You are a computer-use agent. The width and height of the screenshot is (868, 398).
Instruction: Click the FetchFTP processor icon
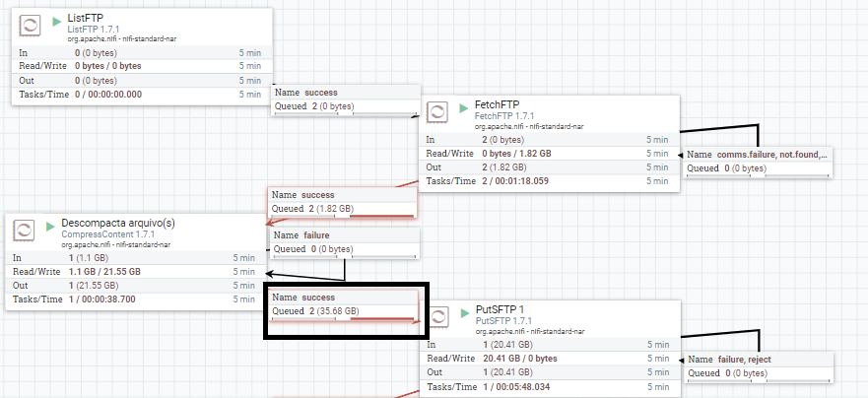(x=437, y=113)
